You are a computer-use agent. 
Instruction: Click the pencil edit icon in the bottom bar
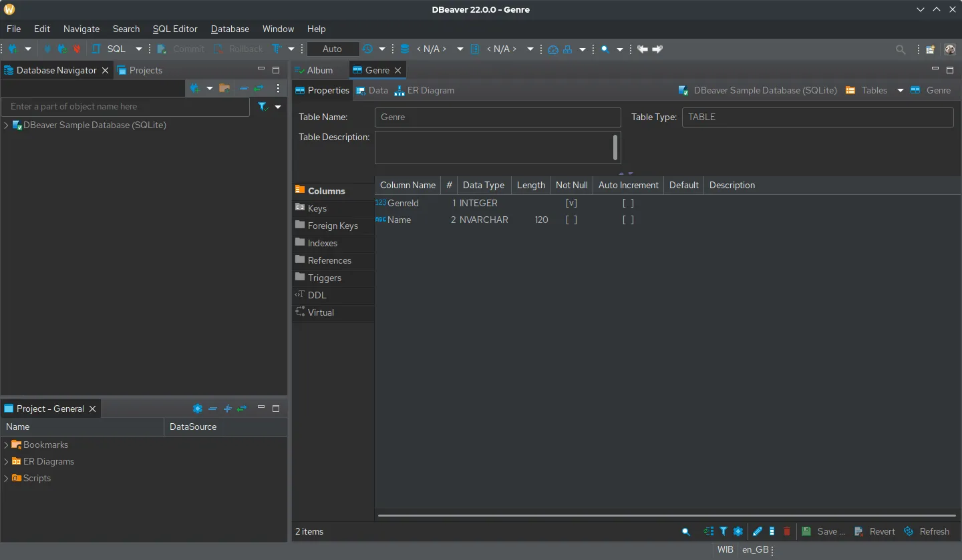pos(757,531)
